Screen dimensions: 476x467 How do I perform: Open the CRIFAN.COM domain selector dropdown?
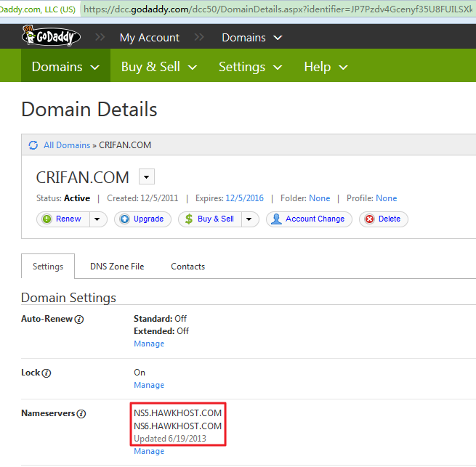tap(147, 176)
